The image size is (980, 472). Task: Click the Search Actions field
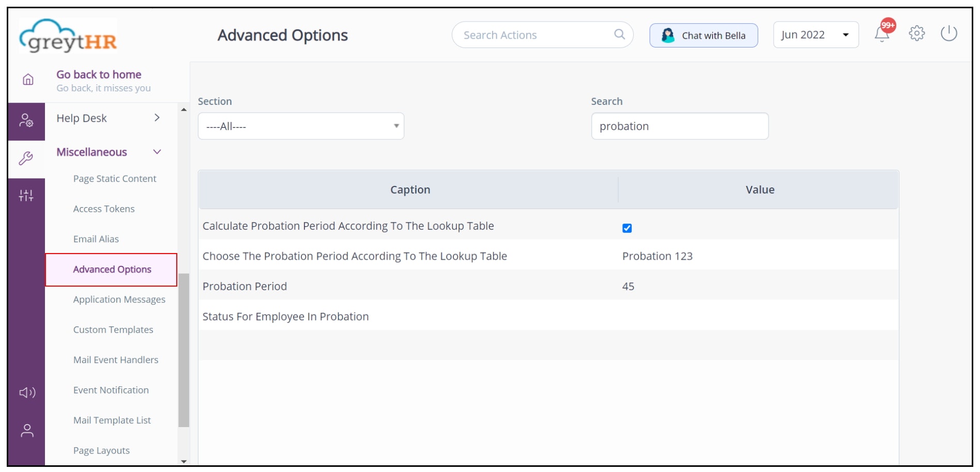click(535, 35)
